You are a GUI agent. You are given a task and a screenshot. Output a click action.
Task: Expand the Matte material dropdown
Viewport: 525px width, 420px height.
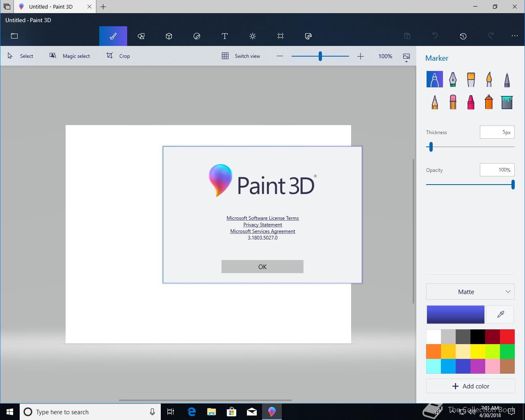tap(470, 292)
